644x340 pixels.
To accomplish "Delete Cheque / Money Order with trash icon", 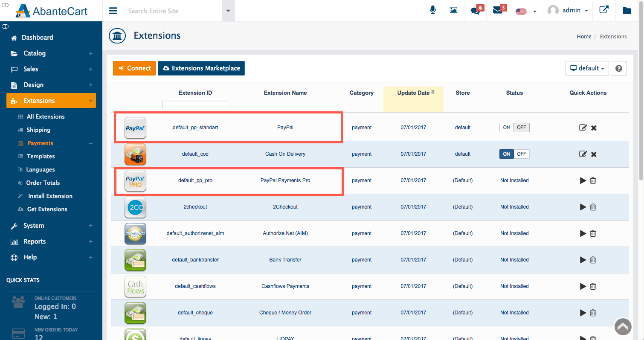I will (x=593, y=313).
